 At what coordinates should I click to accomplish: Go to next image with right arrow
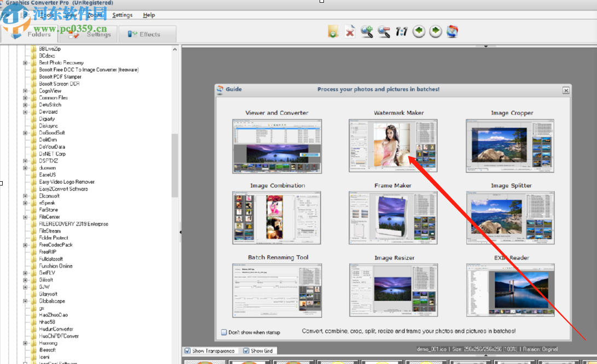pos(436,32)
